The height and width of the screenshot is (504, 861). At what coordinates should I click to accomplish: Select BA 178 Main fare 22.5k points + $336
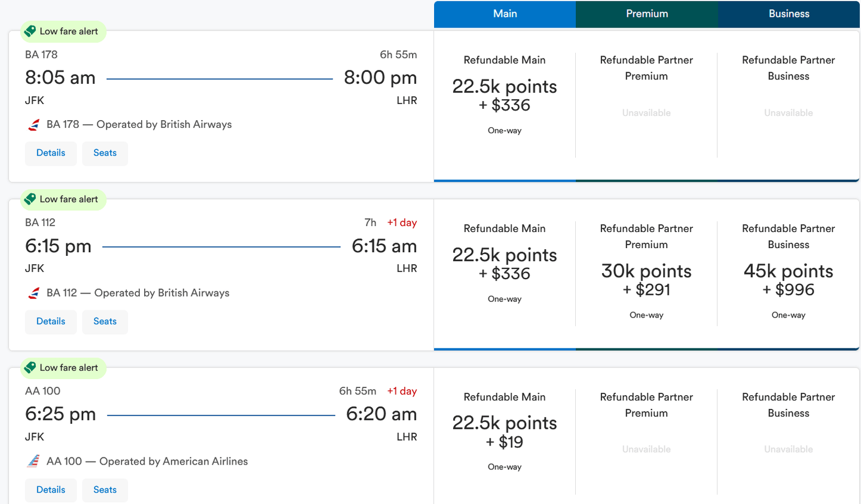point(505,96)
